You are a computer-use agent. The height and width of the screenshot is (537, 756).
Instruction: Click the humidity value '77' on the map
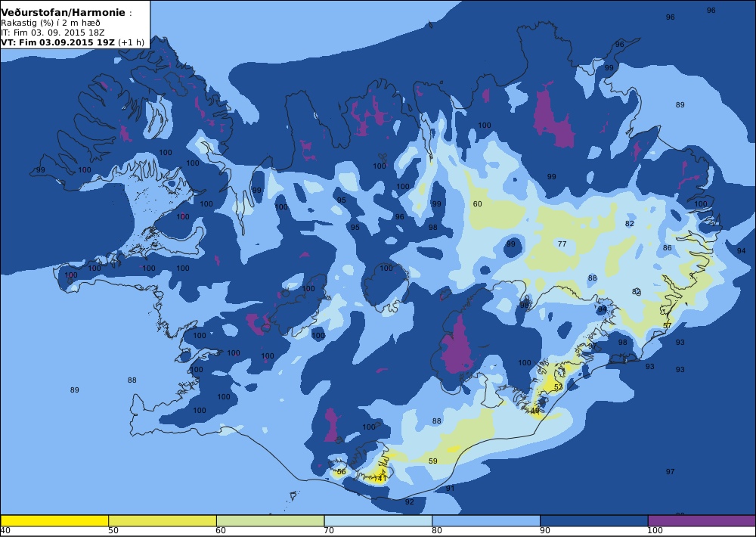coord(562,244)
